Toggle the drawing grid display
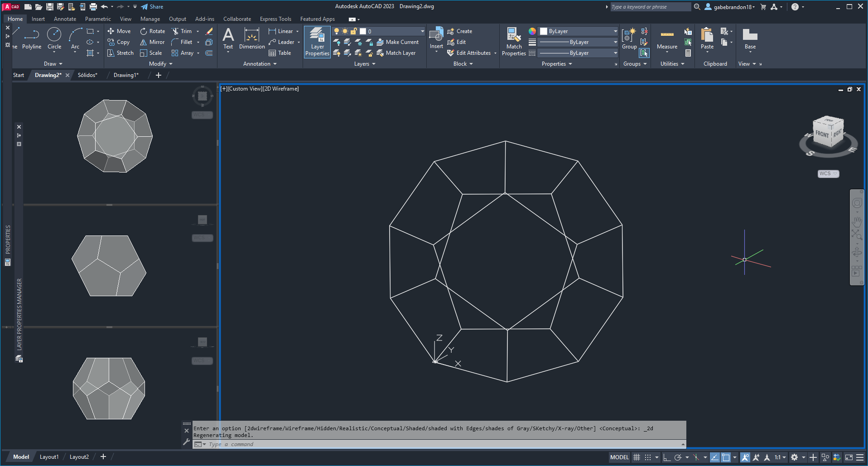Screen dimensions: 868x466 click(x=637, y=457)
